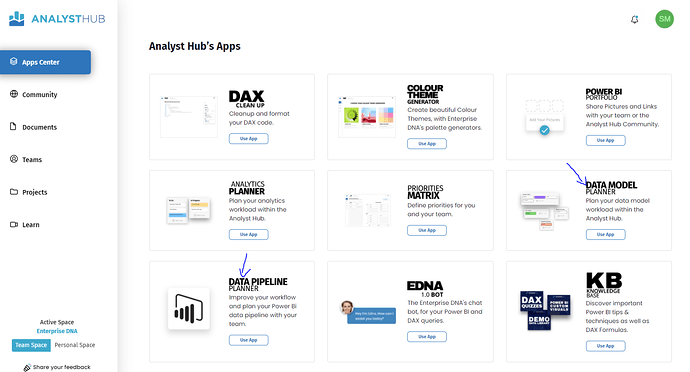
Task: Click the Documents page icon
Action: click(x=14, y=126)
